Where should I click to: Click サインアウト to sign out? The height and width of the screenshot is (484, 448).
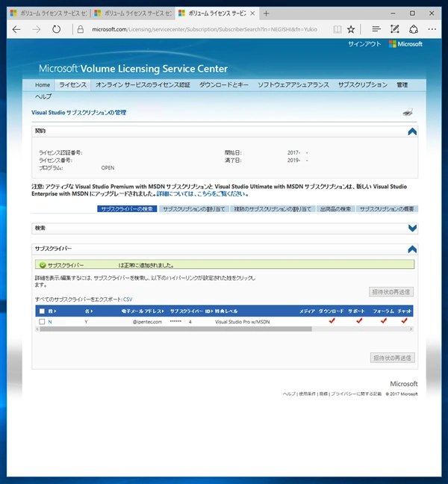tap(364, 44)
